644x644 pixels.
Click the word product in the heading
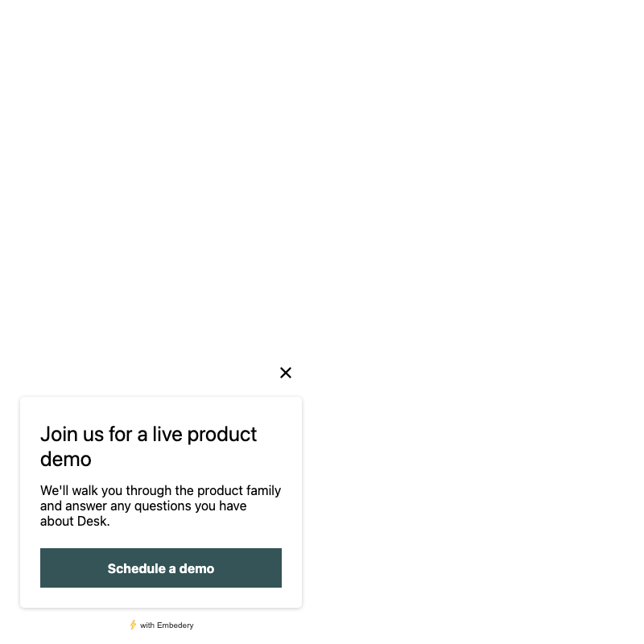(222, 435)
